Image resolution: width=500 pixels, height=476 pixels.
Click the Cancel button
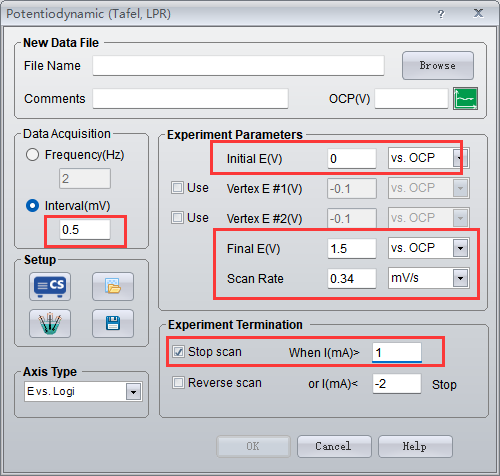(334, 446)
